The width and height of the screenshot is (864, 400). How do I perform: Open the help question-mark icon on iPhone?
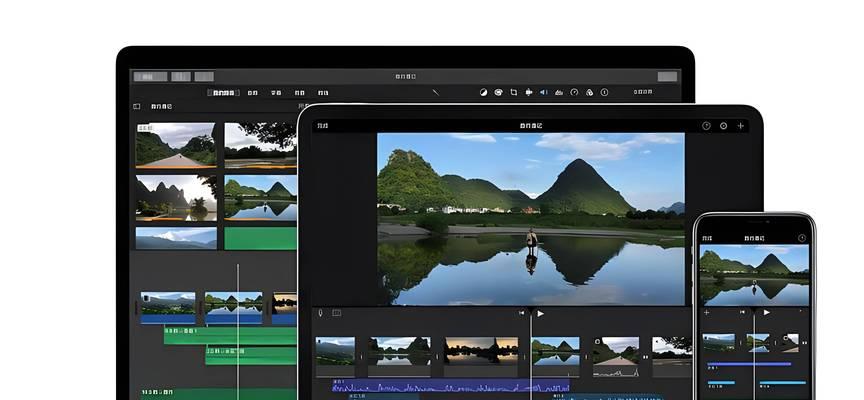point(802,238)
